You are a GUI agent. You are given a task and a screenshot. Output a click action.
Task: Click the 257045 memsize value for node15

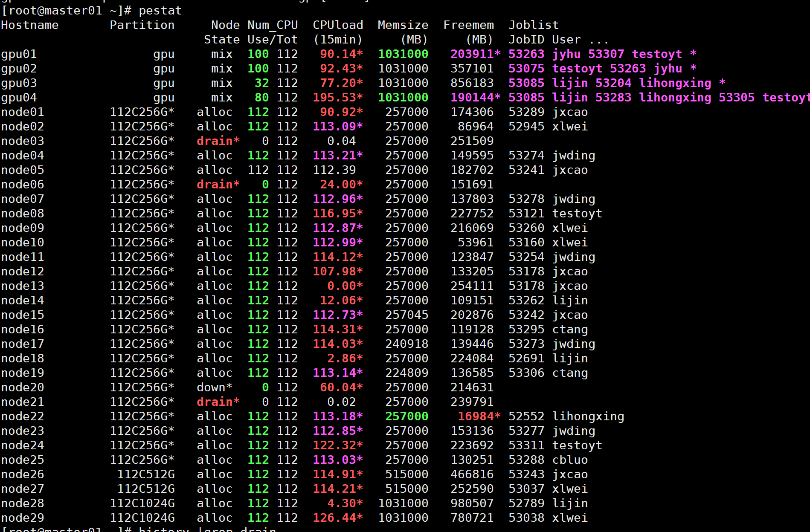406,315
